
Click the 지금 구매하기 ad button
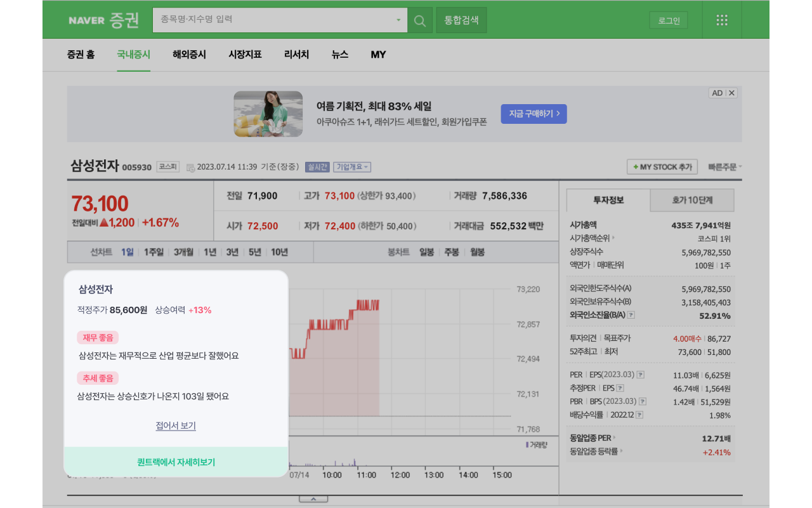[x=534, y=114]
